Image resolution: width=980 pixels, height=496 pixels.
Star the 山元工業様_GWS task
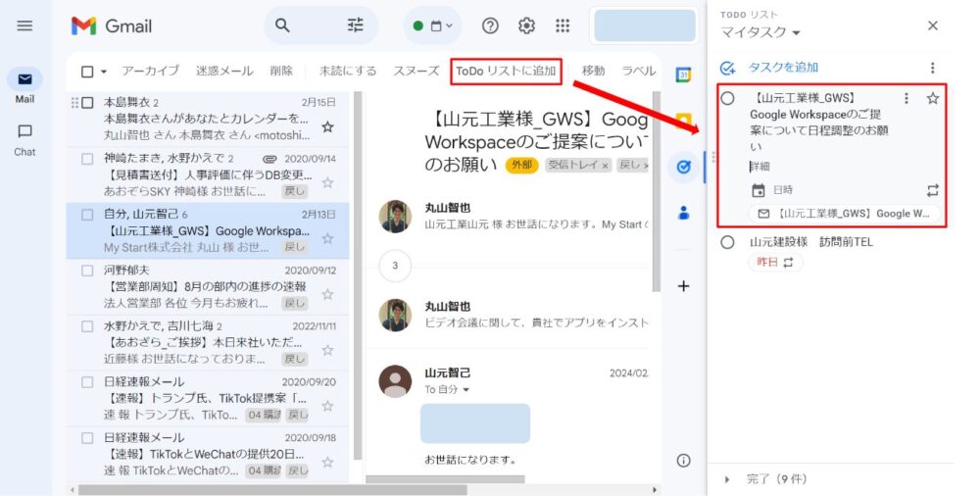point(933,98)
